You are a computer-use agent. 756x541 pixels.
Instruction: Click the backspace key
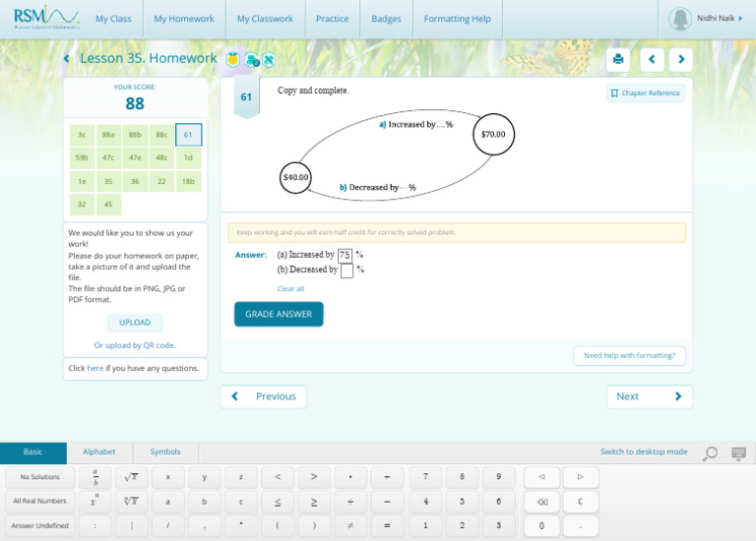pyautogui.click(x=542, y=502)
